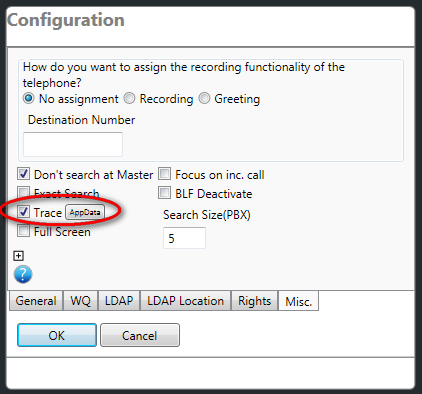Disable the Trace checkbox
The image size is (422, 394).
coord(24,212)
